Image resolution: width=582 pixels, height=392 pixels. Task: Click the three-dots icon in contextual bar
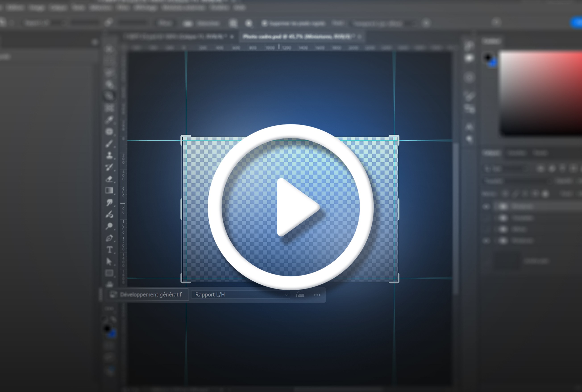(317, 295)
